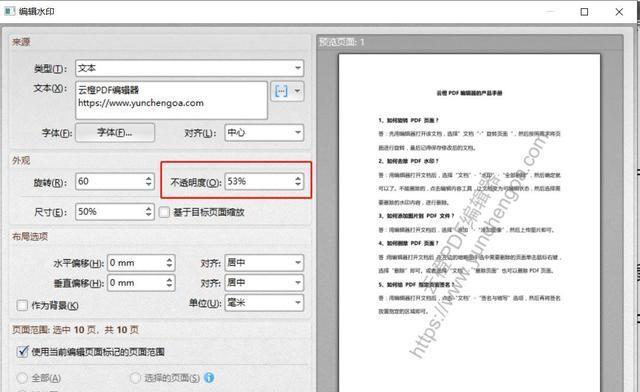Decrease the 尺寸 size with down arrow
Screen dimensions: 640x392
coord(149,216)
